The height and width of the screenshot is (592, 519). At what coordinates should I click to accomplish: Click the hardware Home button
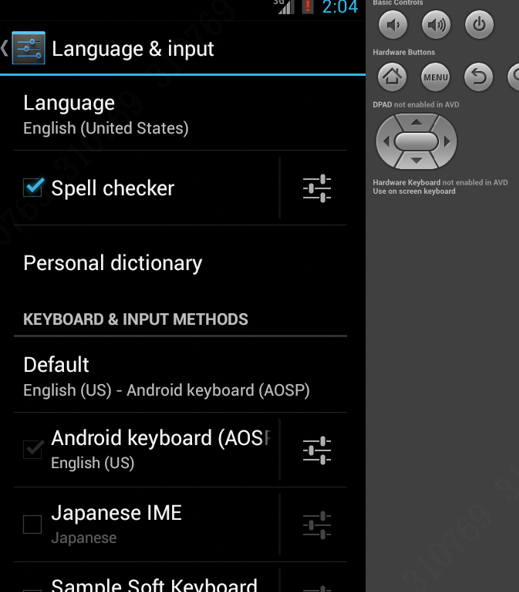pos(392,77)
